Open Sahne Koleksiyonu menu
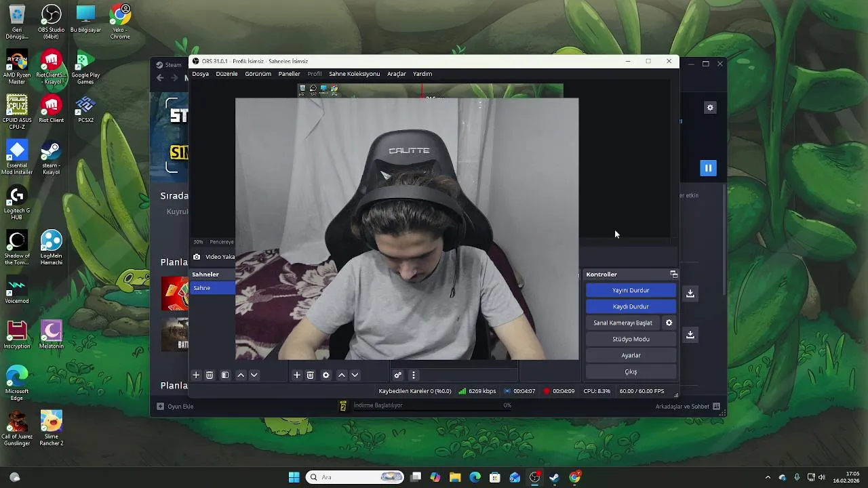The width and height of the screenshot is (868, 488). pyautogui.click(x=354, y=74)
